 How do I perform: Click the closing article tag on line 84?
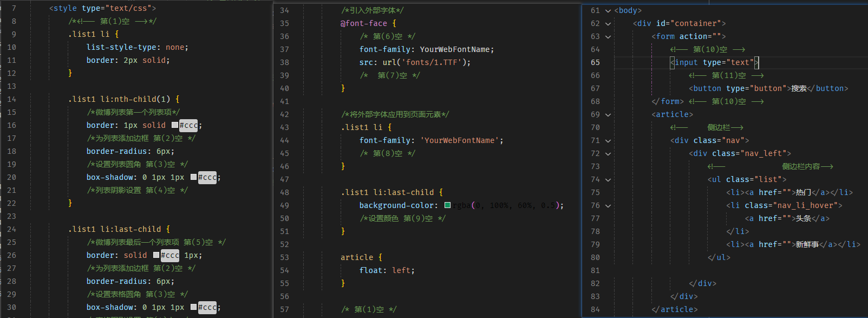675,309
